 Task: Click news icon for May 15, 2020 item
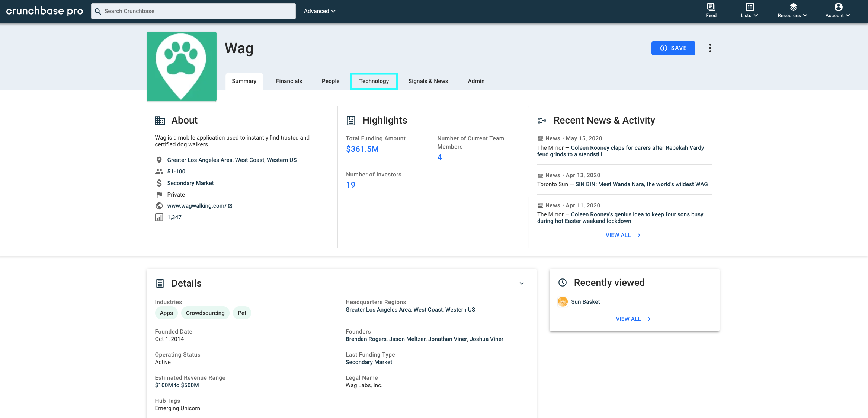click(x=540, y=138)
